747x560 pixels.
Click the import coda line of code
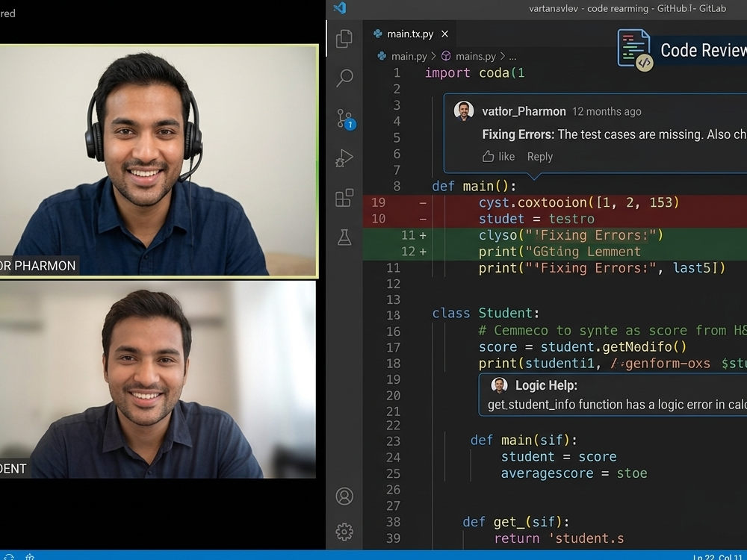pos(474,73)
